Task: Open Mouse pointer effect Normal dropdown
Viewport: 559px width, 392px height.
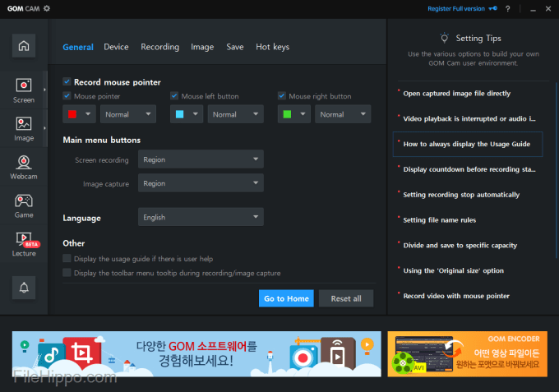Action: pyautogui.click(x=128, y=114)
